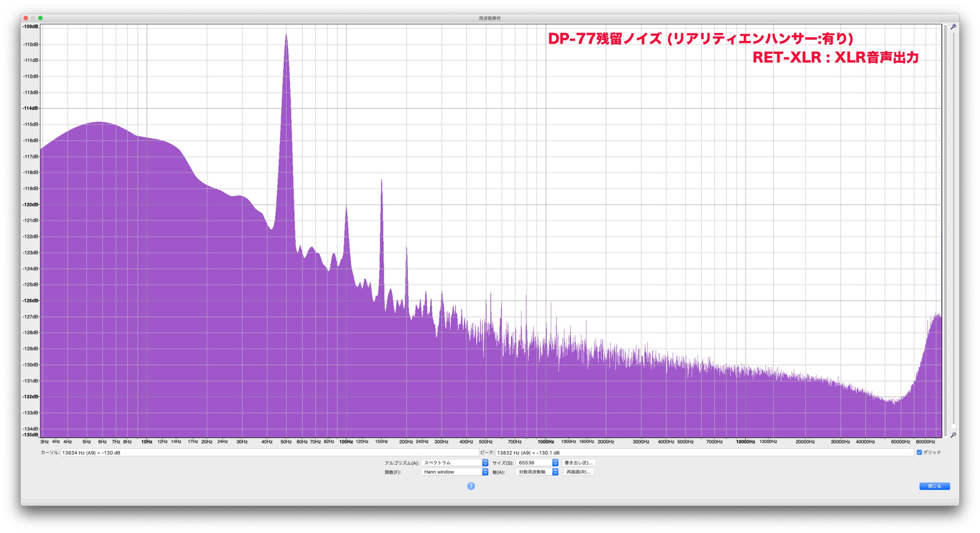This screenshot has width=980, height=533.
Task: Click the -114dB label on level axis
Action: point(30,108)
